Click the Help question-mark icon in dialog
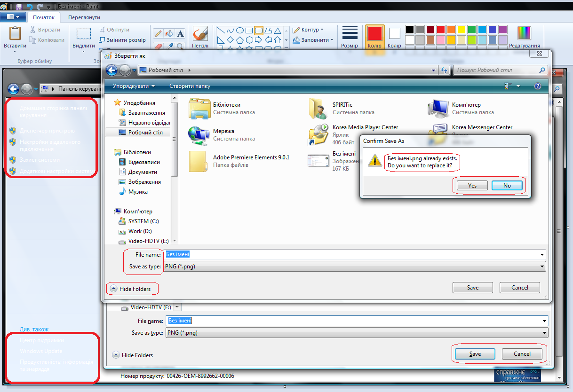Viewport: 573px width, 392px height. coord(538,86)
